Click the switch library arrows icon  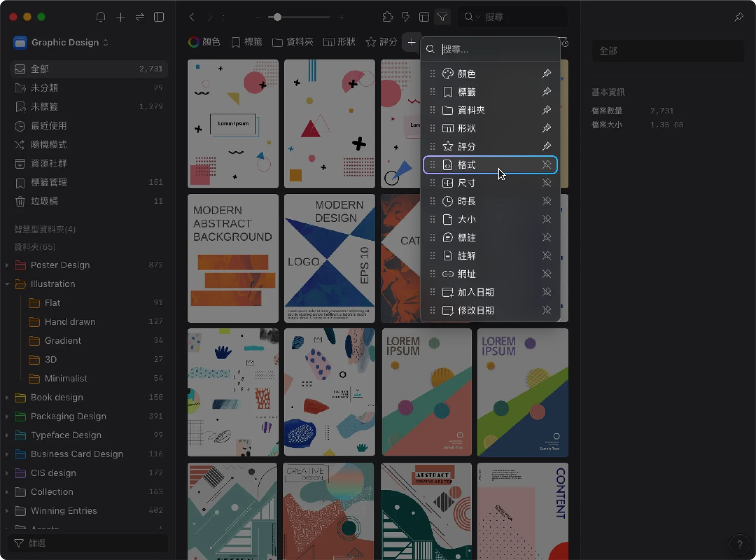(x=140, y=17)
